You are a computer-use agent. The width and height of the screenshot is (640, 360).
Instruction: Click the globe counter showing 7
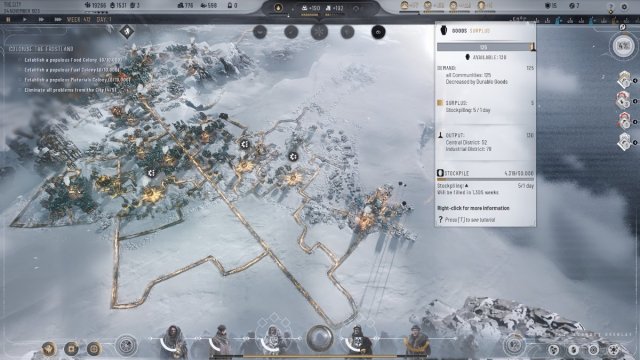574,5
